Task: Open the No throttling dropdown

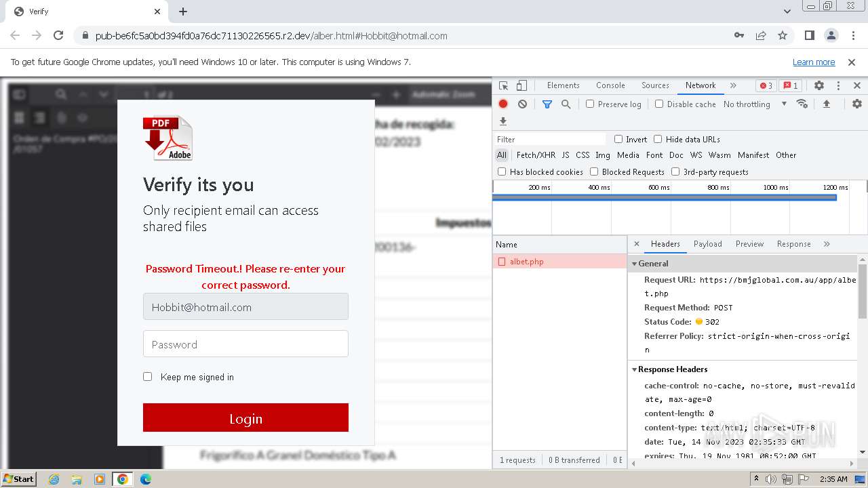Action: (x=755, y=104)
